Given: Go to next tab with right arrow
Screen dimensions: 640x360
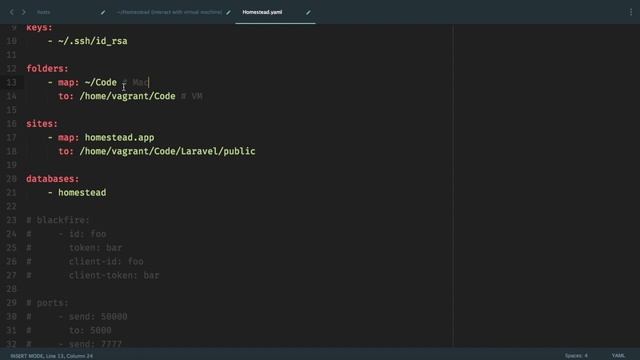Looking at the screenshot, I should coord(24,12).
